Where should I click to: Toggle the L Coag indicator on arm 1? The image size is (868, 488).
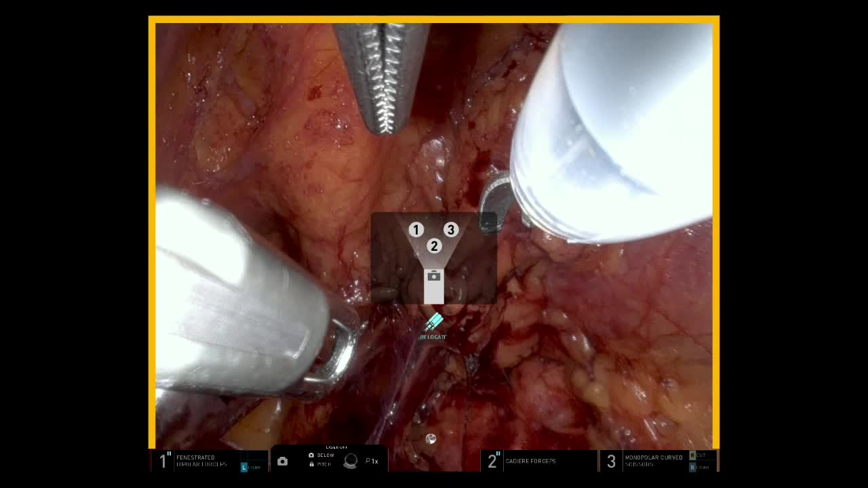(250, 467)
